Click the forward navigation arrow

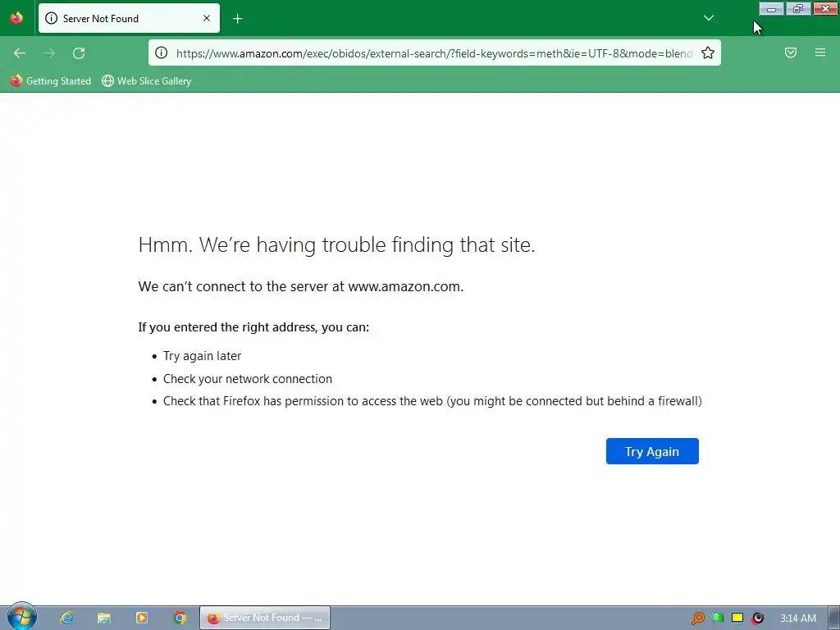(x=49, y=53)
